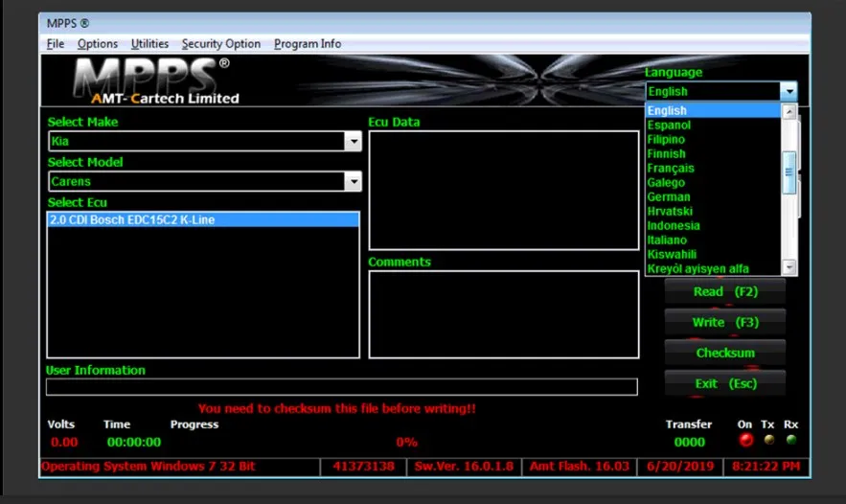Click the Volts 0.00 reading
The width and height of the screenshot is (846, 504).
(x=64, y=443)
